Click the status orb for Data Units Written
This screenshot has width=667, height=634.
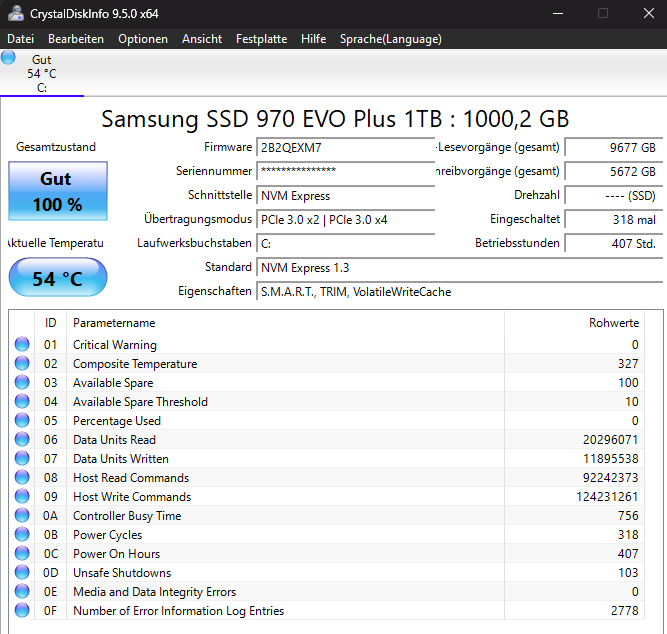22,458
